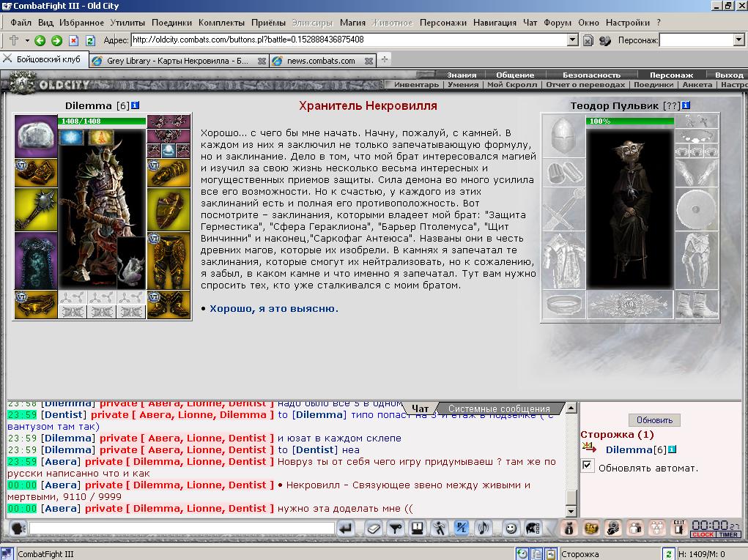Open Умения in game top menu

click(463, 85)
